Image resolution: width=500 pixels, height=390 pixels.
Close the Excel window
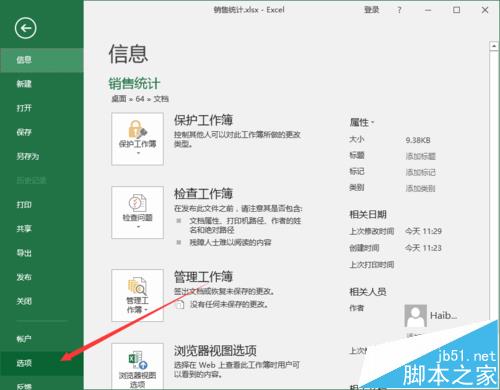point(485,10)
